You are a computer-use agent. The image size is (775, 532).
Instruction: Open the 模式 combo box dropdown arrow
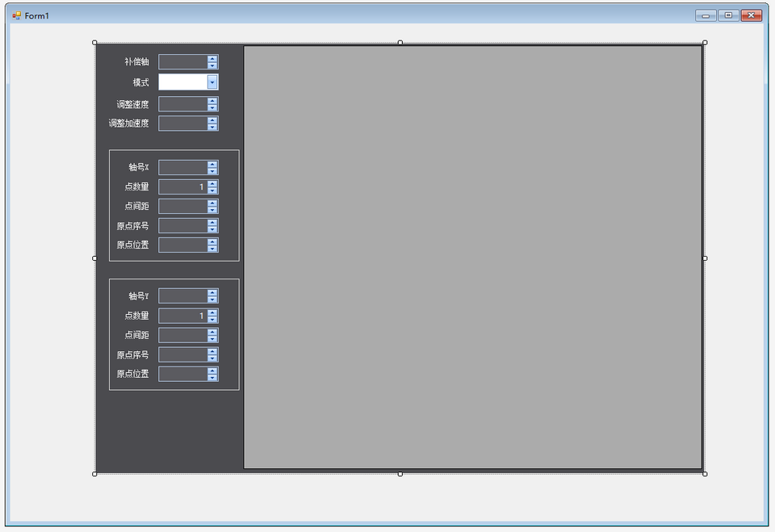pyautogui.click(x=212, y=82)
